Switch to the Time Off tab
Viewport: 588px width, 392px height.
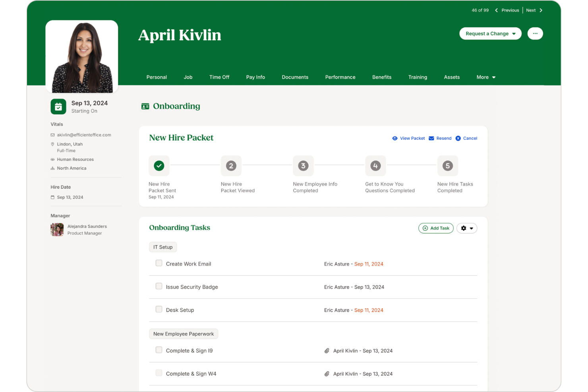(x=219, y=77)
